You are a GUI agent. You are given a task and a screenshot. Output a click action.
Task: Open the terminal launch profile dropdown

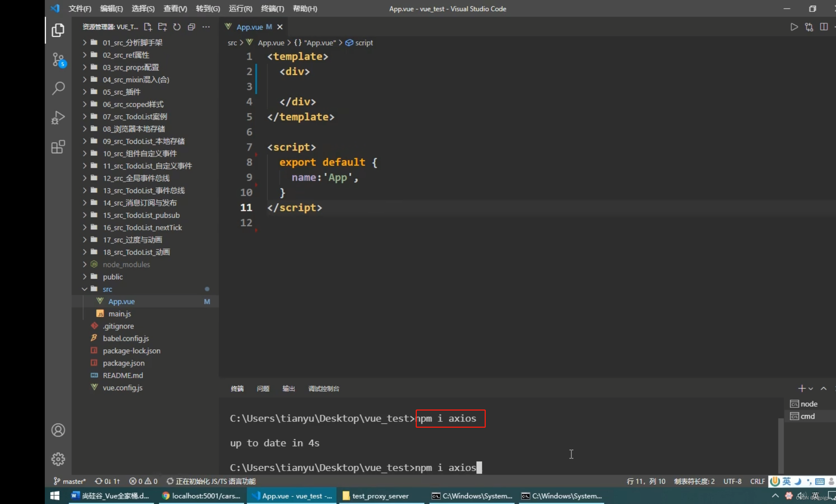coord(810,388)
